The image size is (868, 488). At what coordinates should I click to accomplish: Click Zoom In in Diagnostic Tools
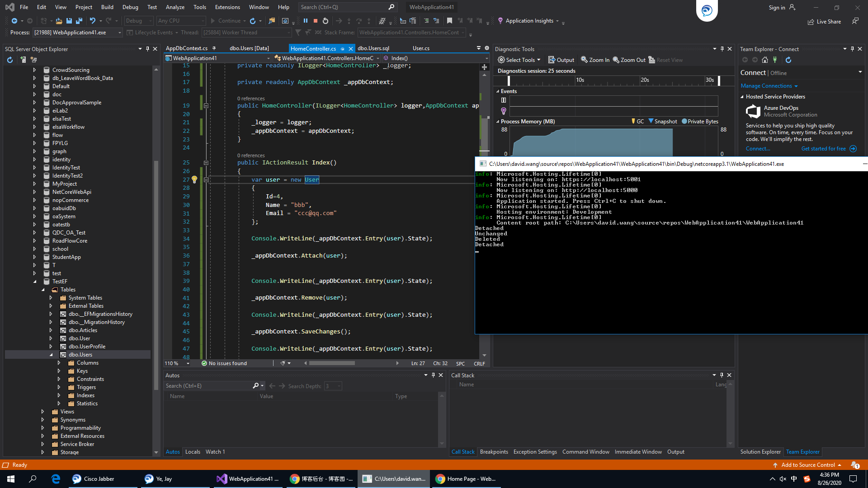595,60
